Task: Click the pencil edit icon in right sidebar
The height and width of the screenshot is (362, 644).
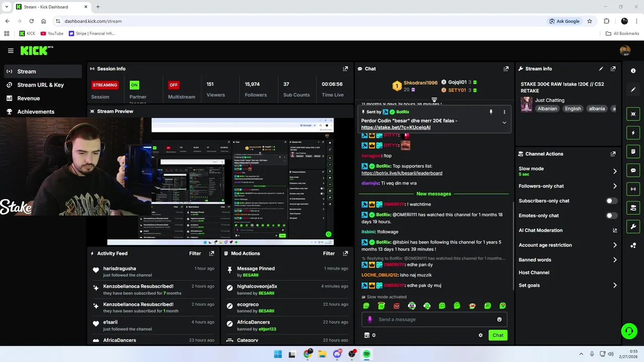Action: coord(633,89)
